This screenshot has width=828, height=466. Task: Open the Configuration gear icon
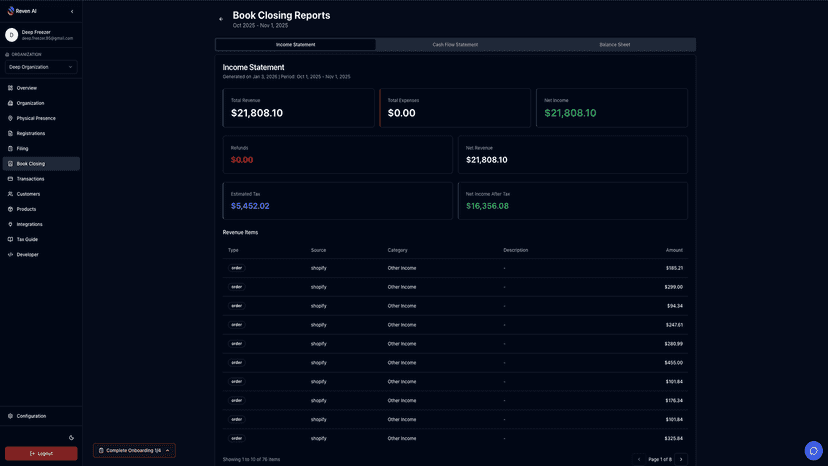[10, 416]
